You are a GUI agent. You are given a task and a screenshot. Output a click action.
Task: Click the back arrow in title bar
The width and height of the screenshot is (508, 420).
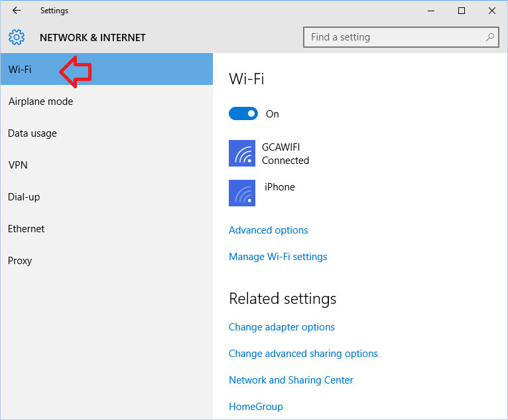pyautogui.click(x=17, y=11)
